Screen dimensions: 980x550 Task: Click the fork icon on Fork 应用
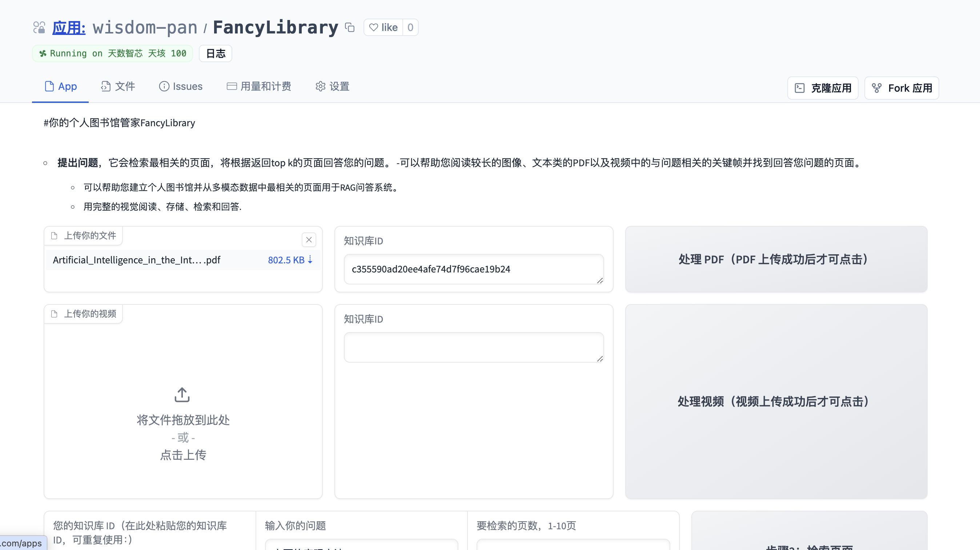876,88
